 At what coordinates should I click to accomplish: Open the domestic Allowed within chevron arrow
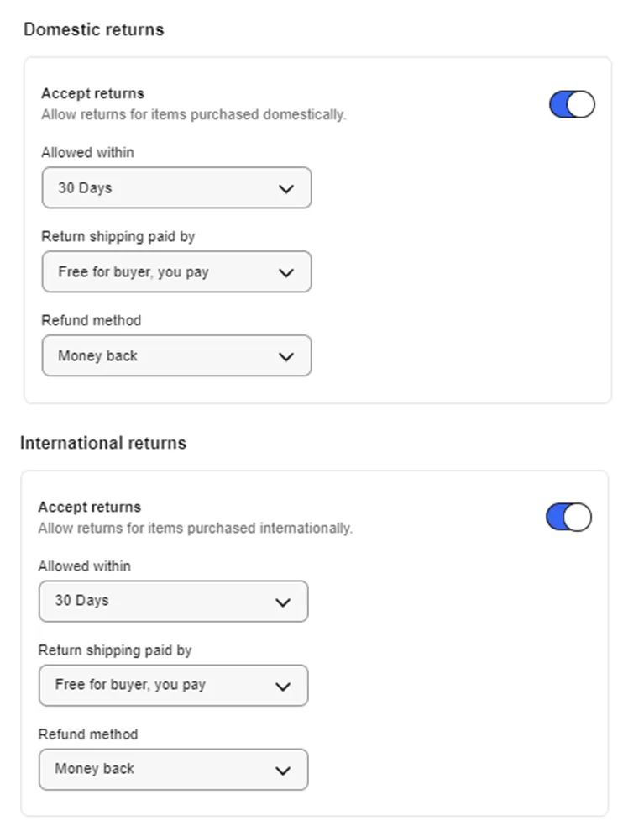click(x=286, y=187)
